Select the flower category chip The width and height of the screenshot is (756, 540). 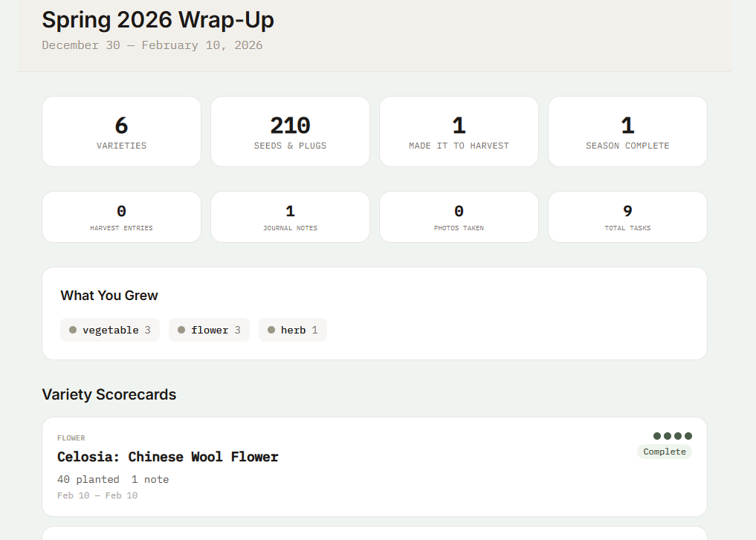[x=210, y=330]
